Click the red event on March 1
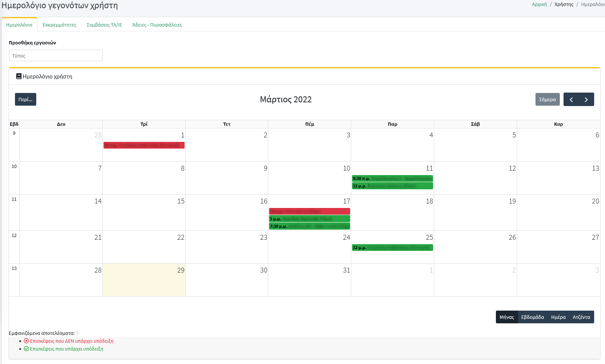 (x=144, y=145)
